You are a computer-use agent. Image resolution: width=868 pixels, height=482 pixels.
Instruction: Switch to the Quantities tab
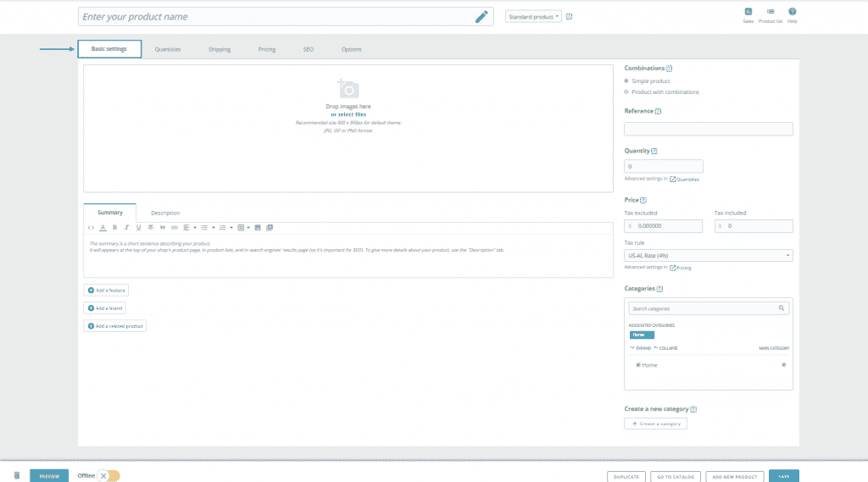pyautogui.click(x=168, y=49)
